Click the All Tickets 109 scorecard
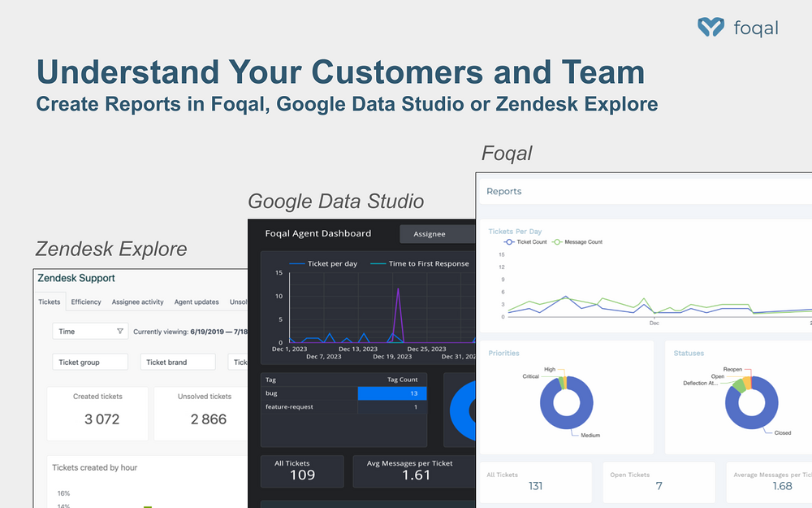 302,471
